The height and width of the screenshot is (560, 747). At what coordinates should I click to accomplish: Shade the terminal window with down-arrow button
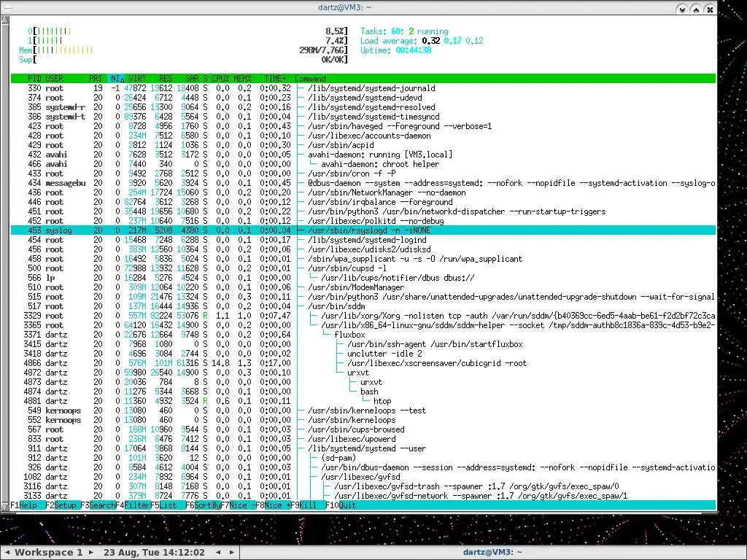click(682, 9)
